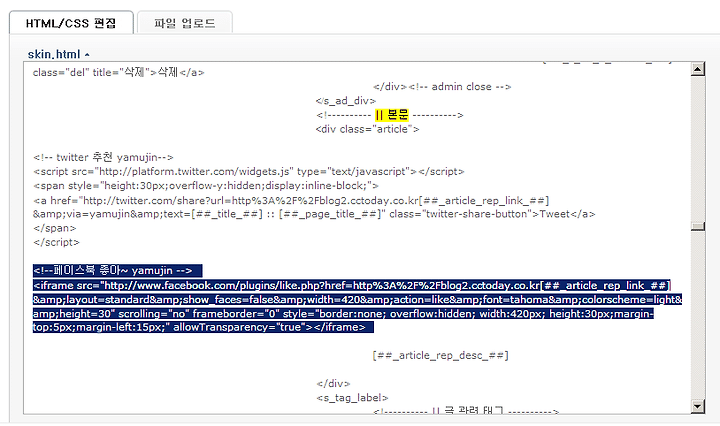Viewport: 720px width, 426px height.
Task: Click the selected 페이스북 좋아 yamujin comment
Action: coord(118,271)
